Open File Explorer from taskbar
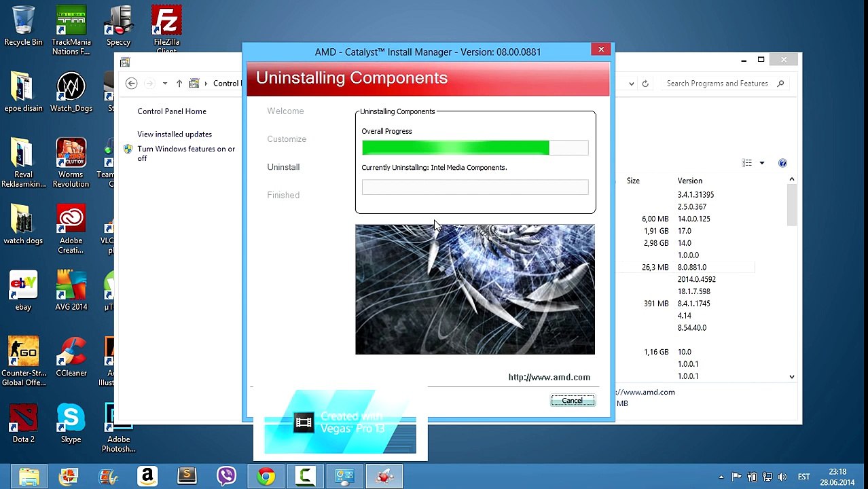Viewport: 868px width, 489px height. [x=29, y=476]
